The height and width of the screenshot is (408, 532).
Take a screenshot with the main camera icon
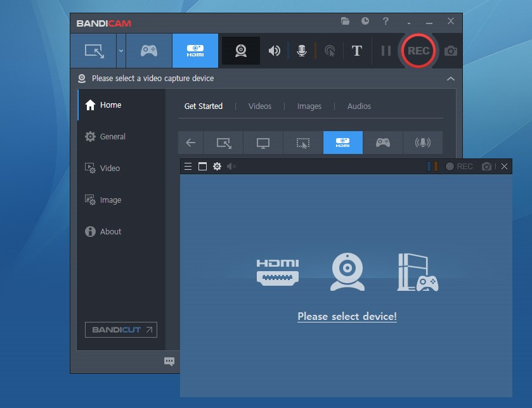451,51
